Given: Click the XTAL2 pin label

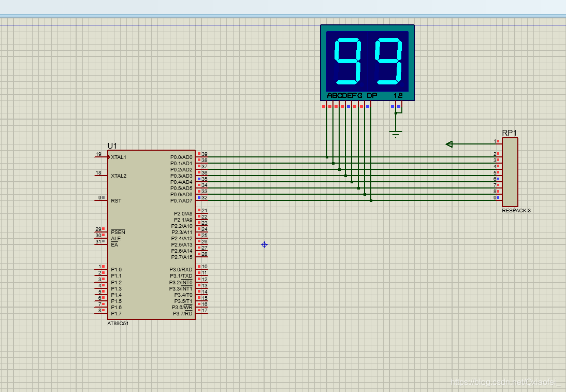Looking at the screenshot, I should 119,176.
